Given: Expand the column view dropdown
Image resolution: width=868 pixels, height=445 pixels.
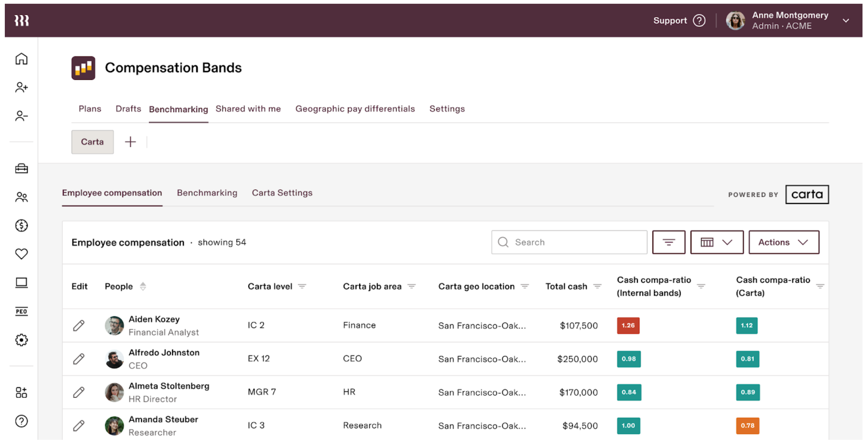Looking at the screenshot, I should point(716,242).
